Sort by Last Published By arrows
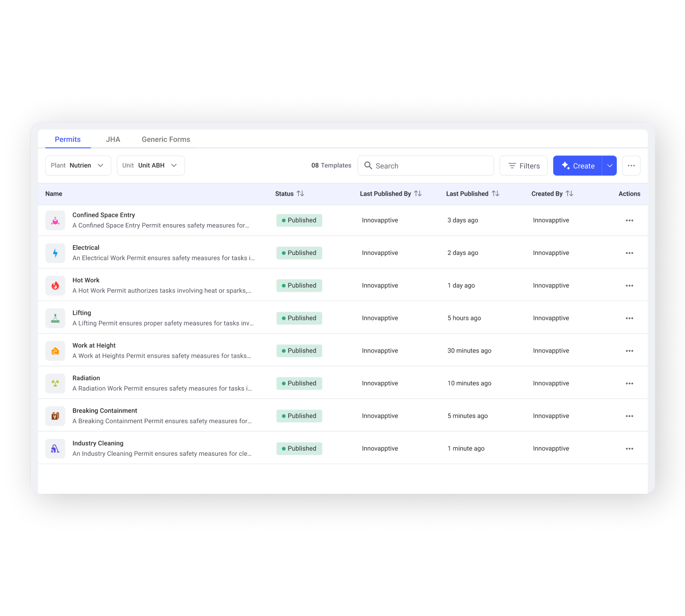The width and height of the screenshot is (685, 616). [x=418, y=194]
